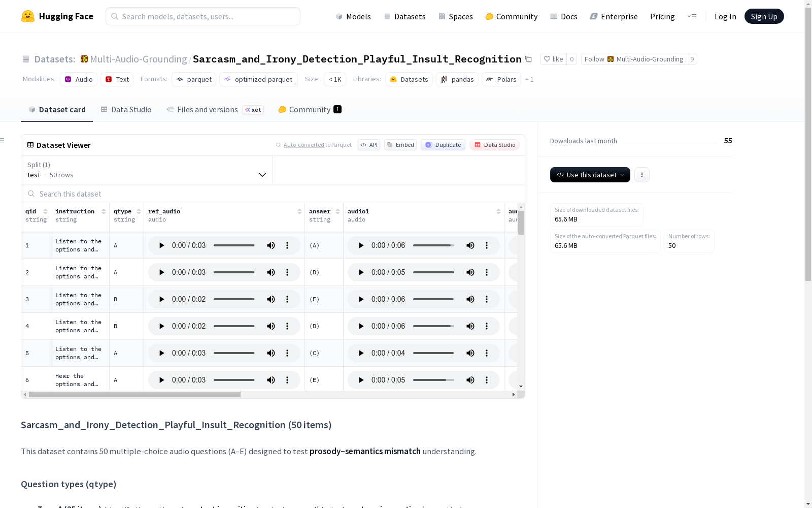Open more options for row 4 audio1
The height and width of the screenshot is (508, 812).
[487, 326]
